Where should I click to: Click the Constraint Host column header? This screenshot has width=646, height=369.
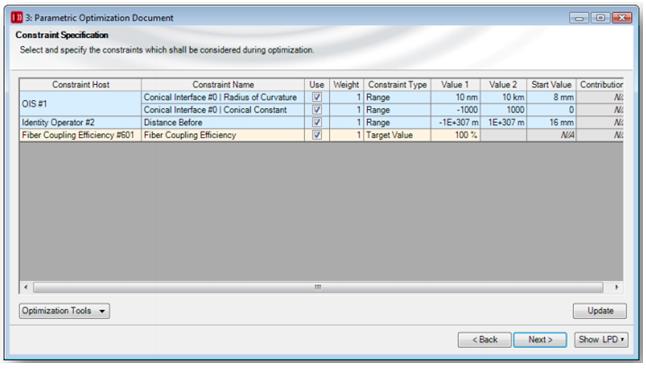(80, 84)
